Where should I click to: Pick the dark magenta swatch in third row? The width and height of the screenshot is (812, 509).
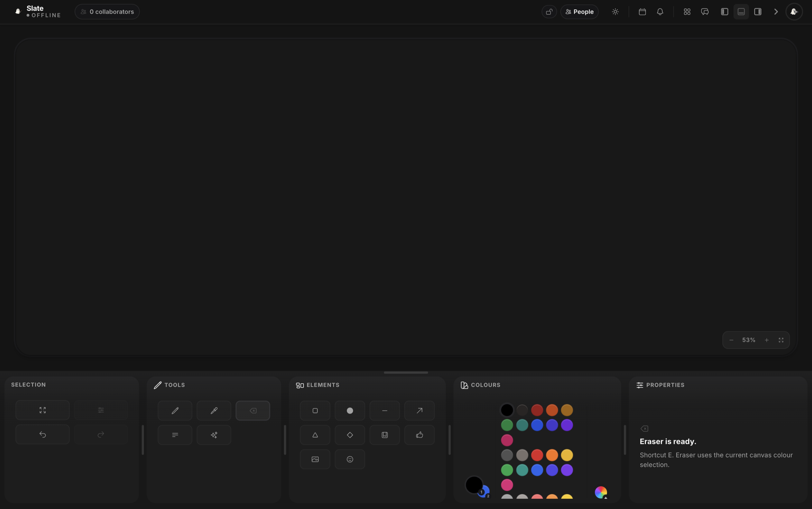coord(507,441)
